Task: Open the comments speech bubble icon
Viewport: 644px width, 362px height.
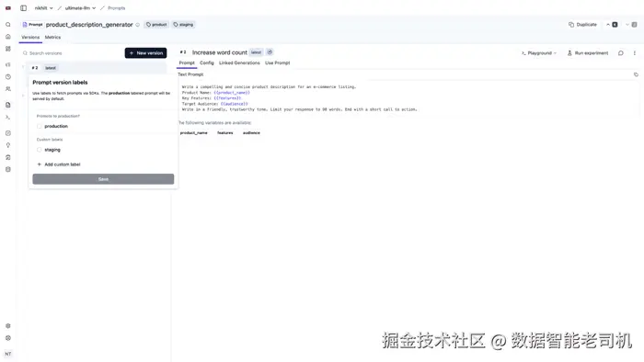Action: [621, 53]
